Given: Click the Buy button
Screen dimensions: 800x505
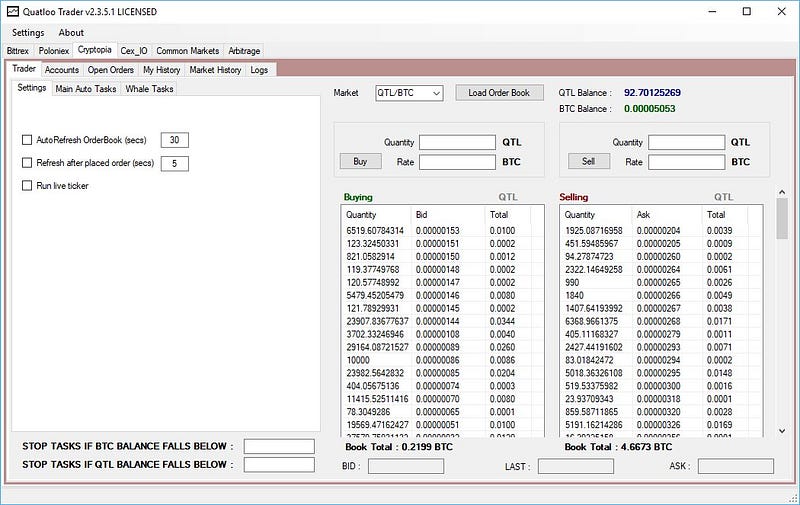Looking at the screenshot, I should [360, 161].
